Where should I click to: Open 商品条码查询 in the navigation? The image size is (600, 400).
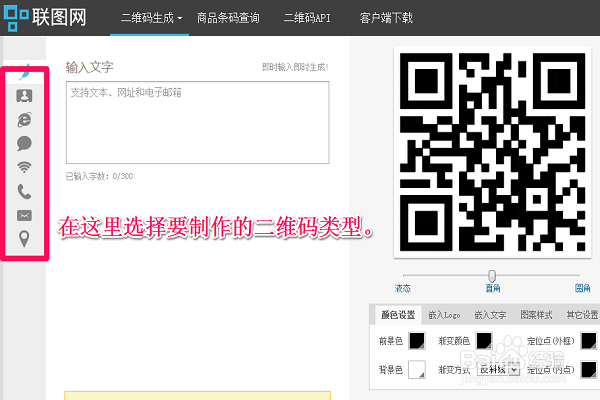pos(228,18)
